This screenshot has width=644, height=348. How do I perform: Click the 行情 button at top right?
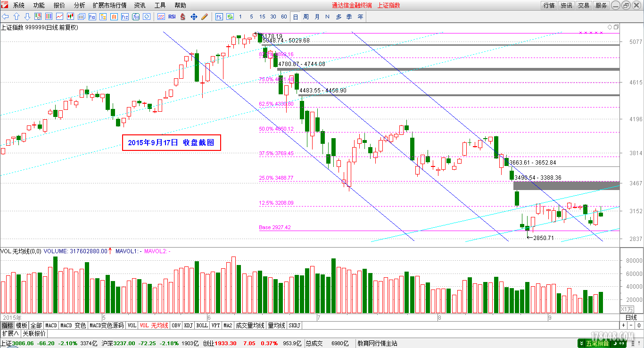(x=549, y=5)
